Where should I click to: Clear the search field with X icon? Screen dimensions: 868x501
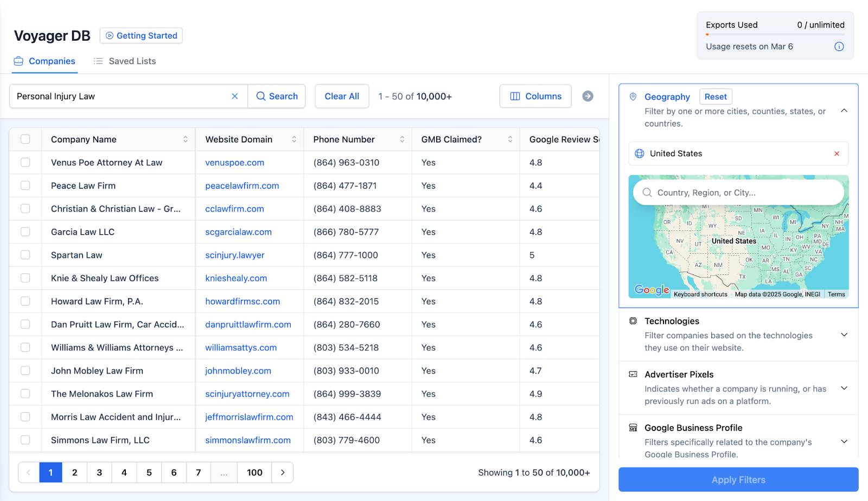235,96
